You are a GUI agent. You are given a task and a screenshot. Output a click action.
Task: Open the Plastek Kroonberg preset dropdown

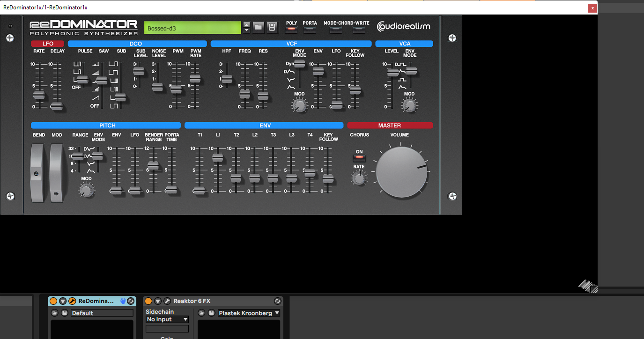coord(249,313)
